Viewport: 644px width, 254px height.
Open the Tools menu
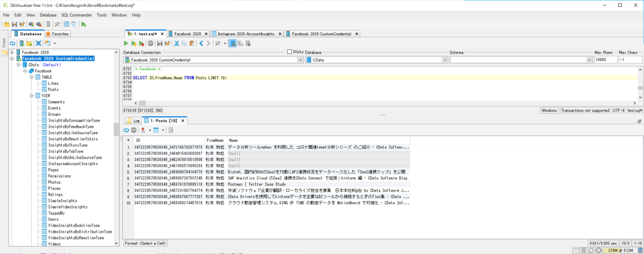pyautogui.click(x=101, y=15)
